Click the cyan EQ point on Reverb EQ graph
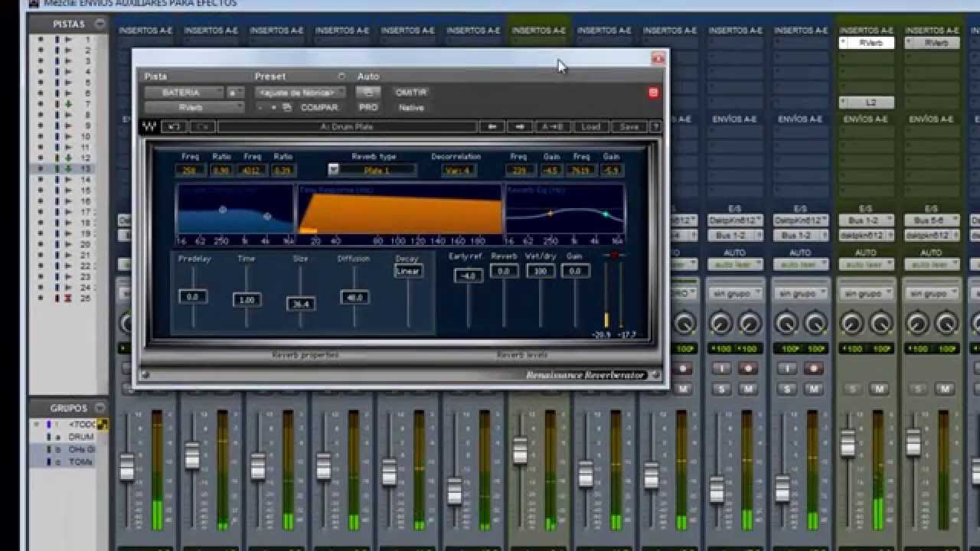 [606, 215]
